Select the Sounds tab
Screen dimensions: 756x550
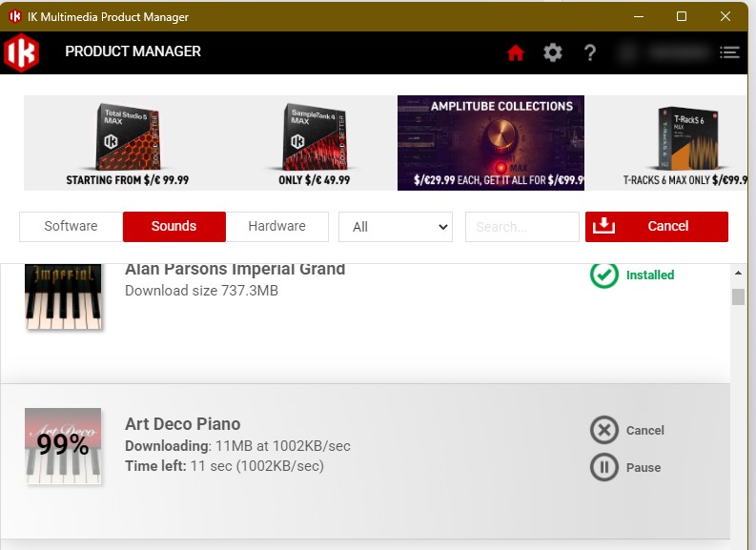tap(174, 227)
